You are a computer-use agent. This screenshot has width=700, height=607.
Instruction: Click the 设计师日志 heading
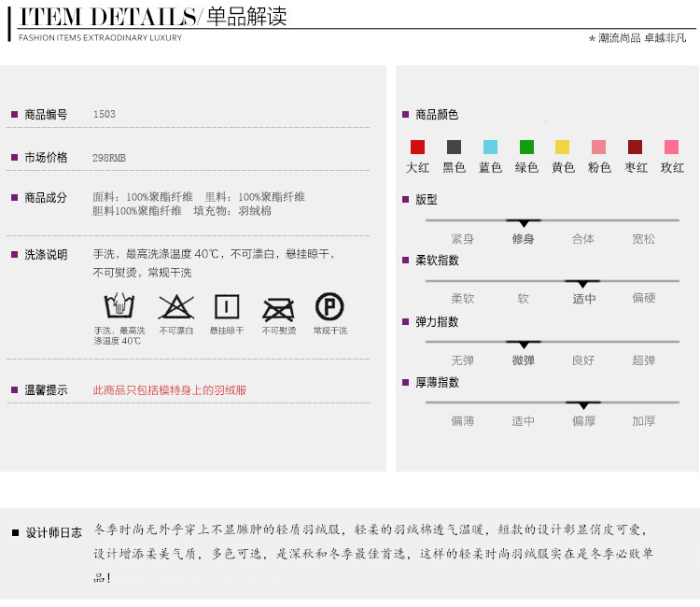[53, 532]
